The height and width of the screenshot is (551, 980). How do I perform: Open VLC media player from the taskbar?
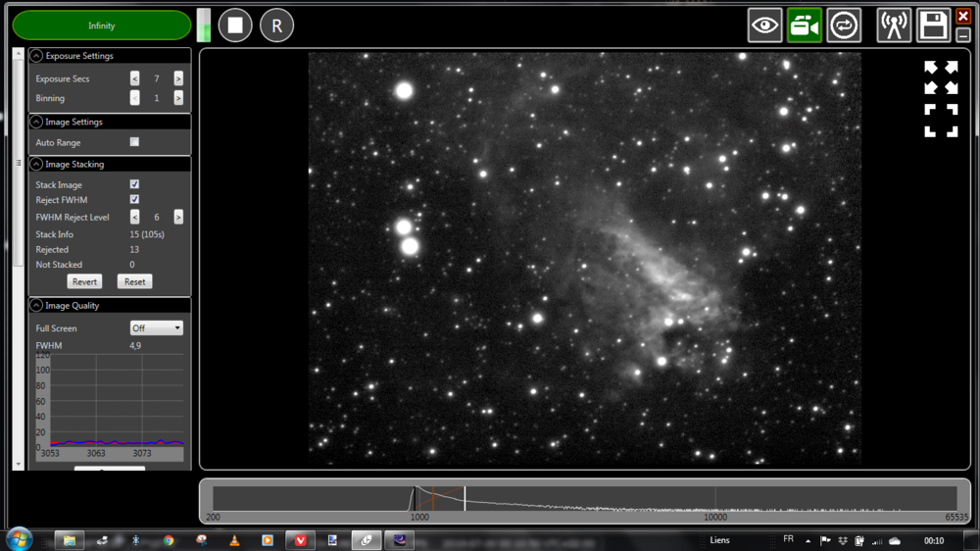click(234, 540)
